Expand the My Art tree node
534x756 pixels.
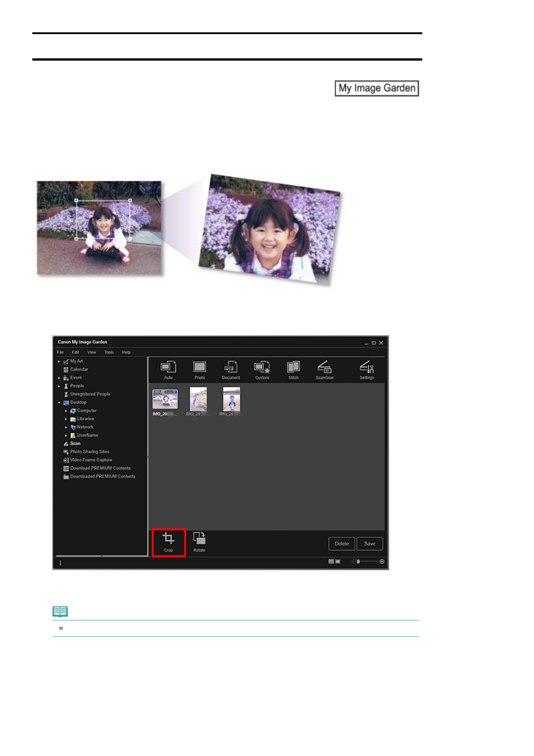[59, 361]
